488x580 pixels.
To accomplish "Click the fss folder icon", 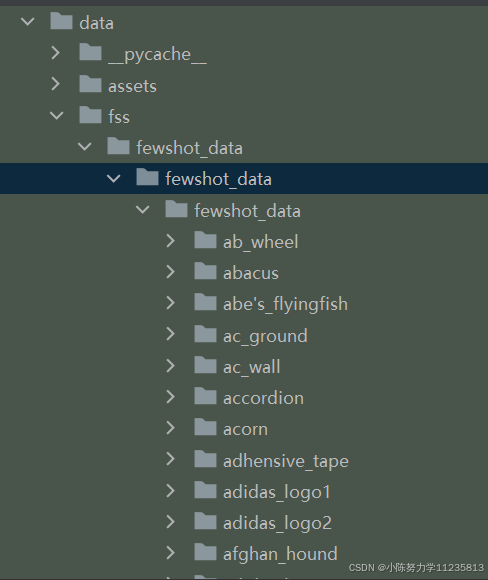I will point(90,115).
